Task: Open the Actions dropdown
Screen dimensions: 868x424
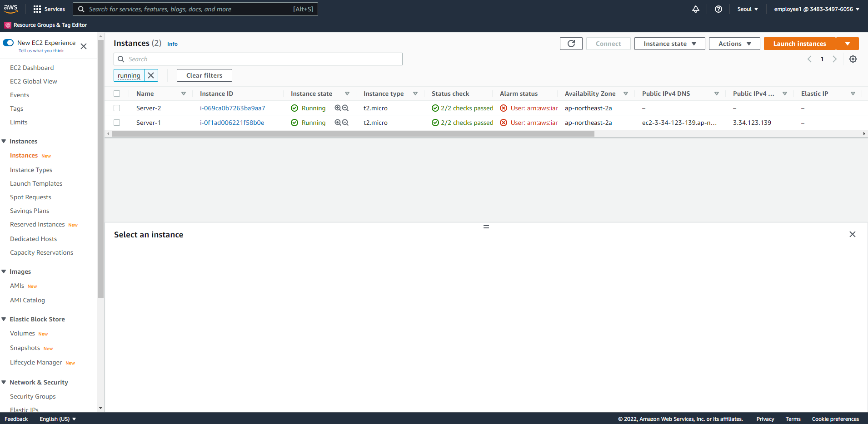Action: click(x=734, y=44)
